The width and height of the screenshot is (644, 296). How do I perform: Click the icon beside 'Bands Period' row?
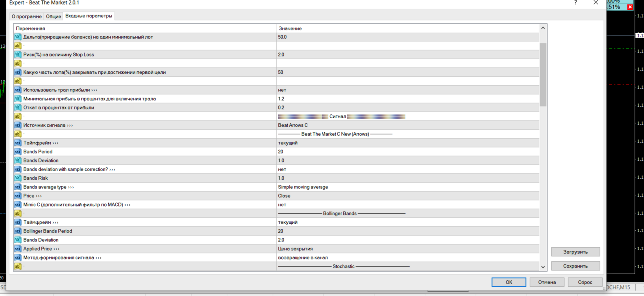(18, 152)
